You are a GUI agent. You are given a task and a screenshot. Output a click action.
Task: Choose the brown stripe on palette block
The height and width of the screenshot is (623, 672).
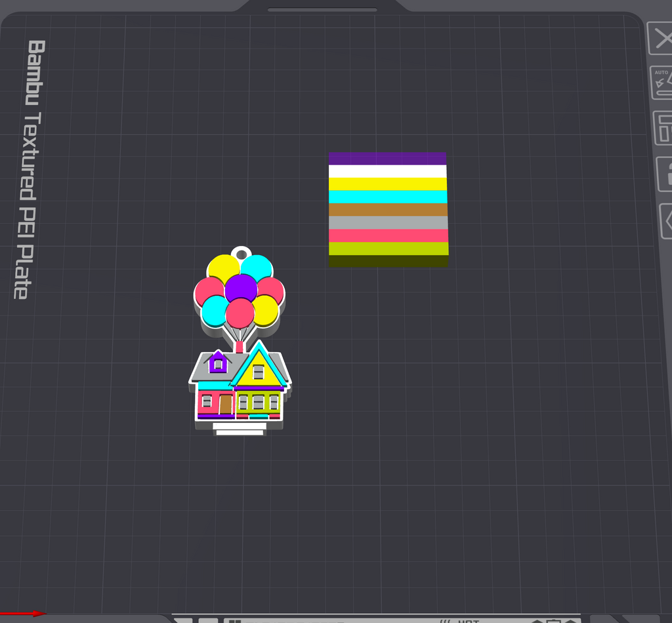click(388, 210)
